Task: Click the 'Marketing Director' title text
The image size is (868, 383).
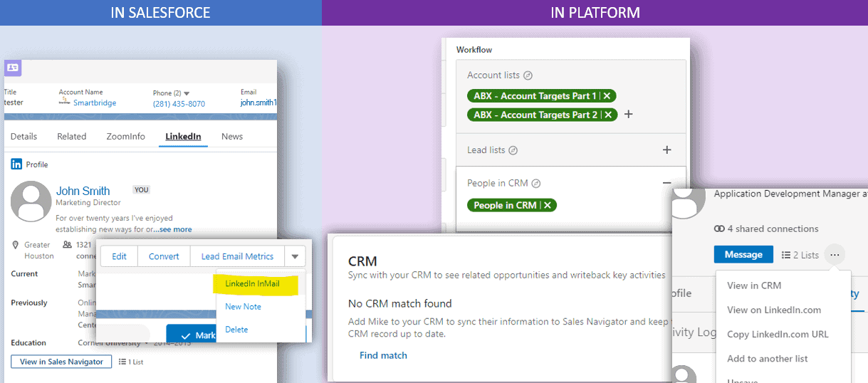Action: 88,203
